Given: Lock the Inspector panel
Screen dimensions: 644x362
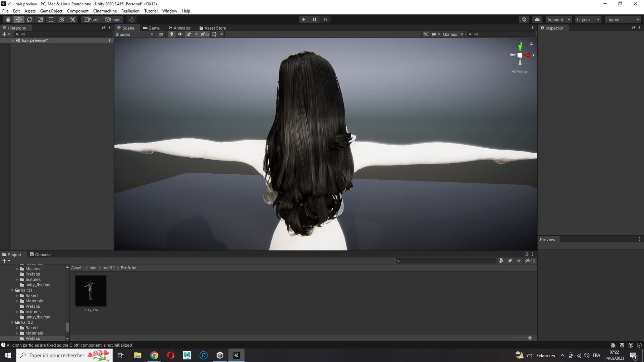Looking at the screenshot, I should pyautogui.click(x=633, y=28).
